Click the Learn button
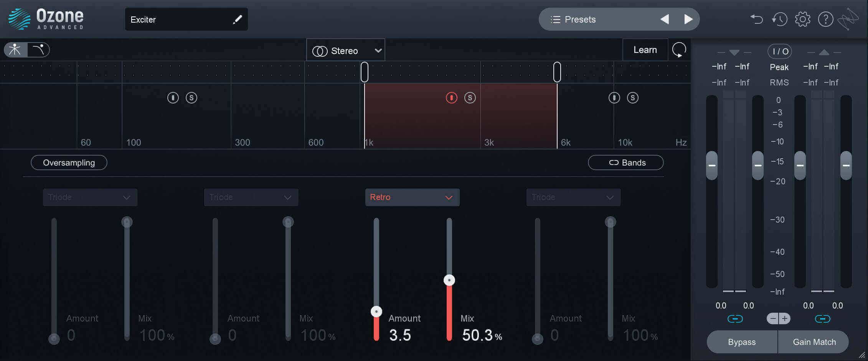The height and width of the screenshot is (361, 868). [645, 50]
